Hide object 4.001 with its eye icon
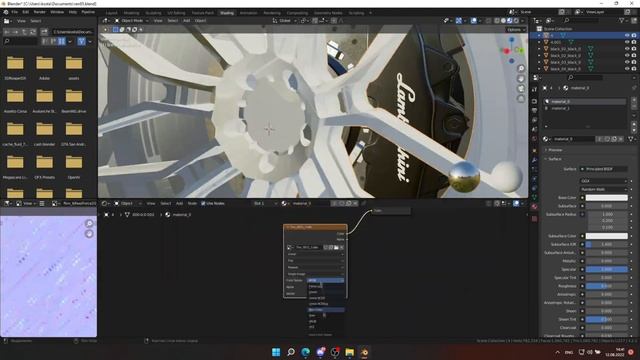Screen dimensions: 640x360 click(x=627, y=42)
